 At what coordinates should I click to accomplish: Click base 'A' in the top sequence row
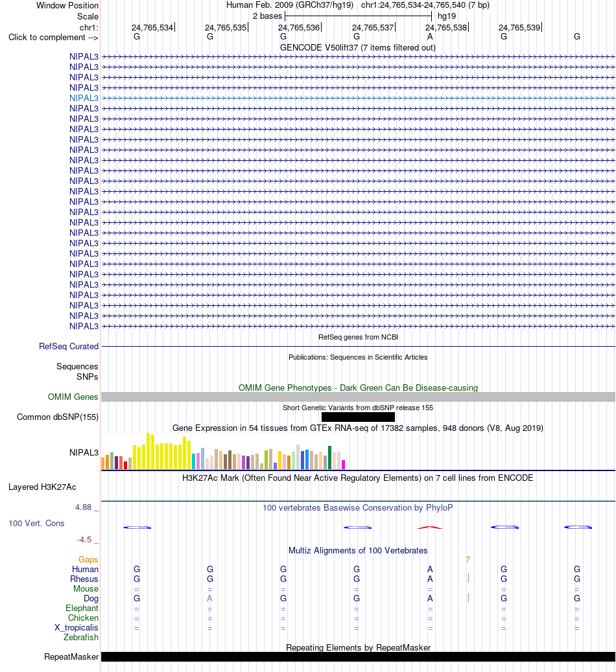click(x=430, y=36)
